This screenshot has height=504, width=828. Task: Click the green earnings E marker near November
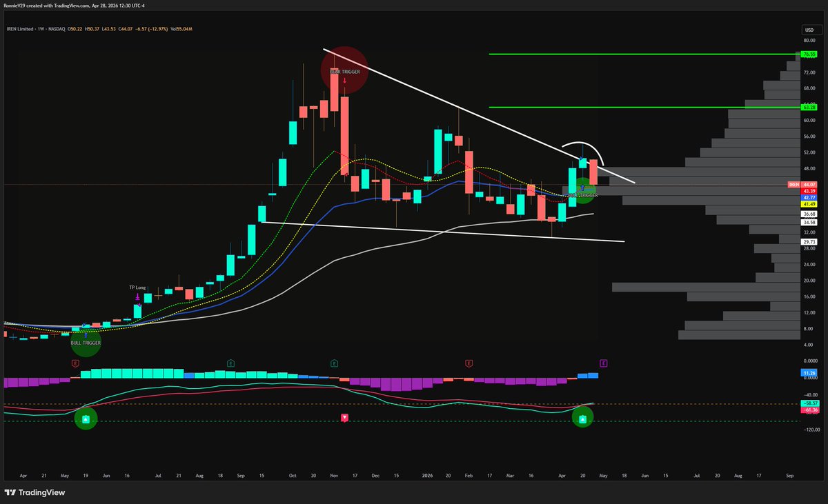coord(334,363)
